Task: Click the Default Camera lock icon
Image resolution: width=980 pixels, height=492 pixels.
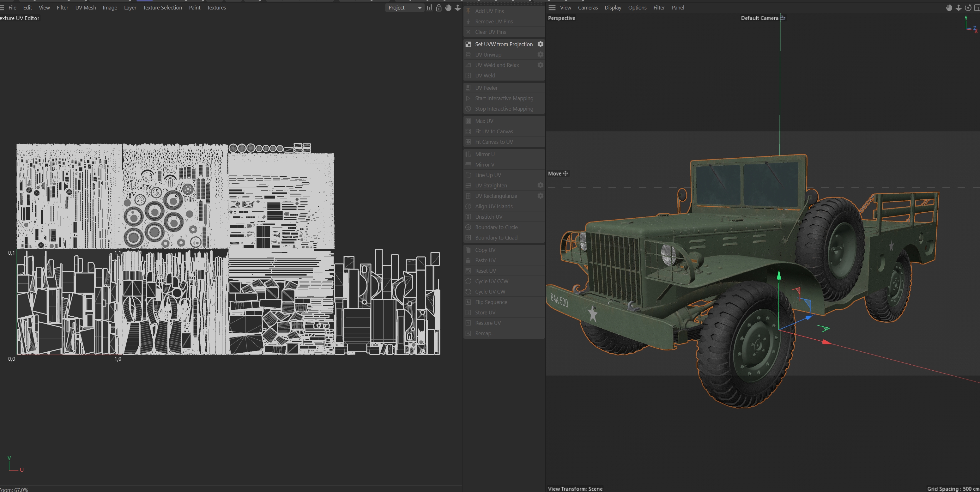Action: (x=783, y=18)
